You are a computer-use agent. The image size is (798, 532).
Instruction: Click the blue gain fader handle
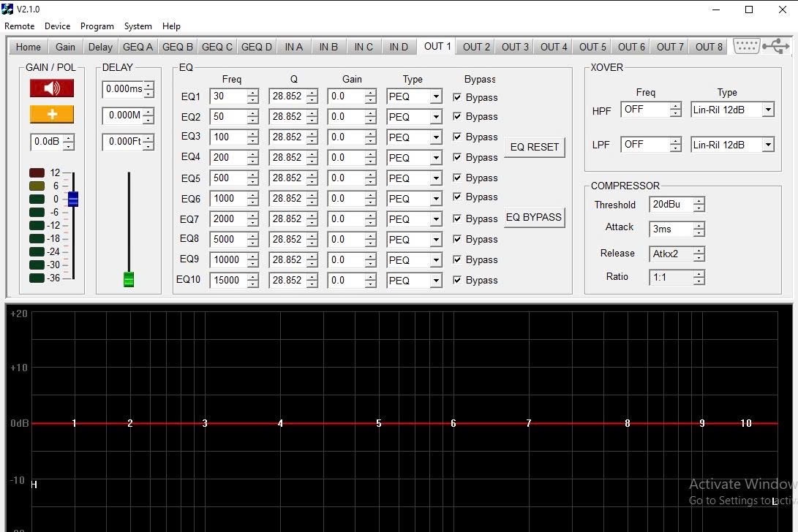[73, 199]
